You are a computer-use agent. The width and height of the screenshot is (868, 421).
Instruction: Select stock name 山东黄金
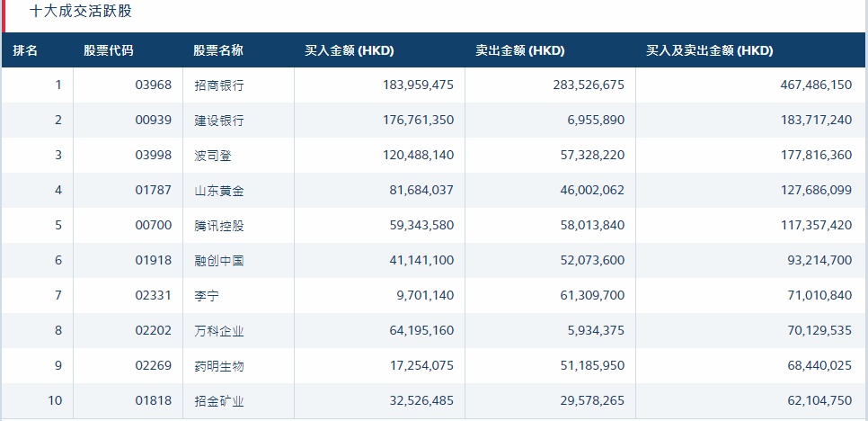point(219,191)
